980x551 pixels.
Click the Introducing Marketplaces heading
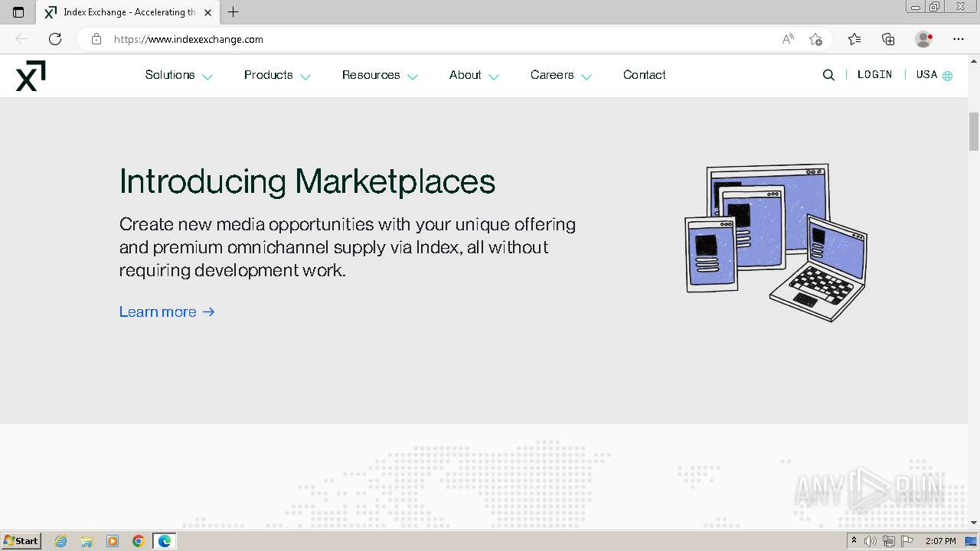[307, 181]
